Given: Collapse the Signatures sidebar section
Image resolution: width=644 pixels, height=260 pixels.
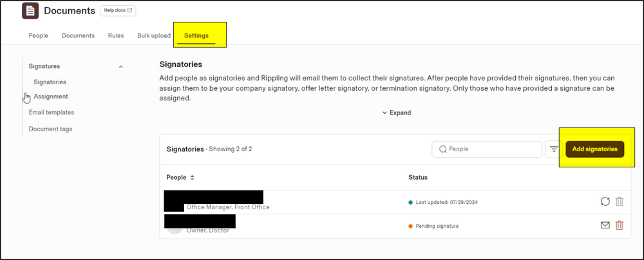Looking at the screenshot, I should (x=121, y=66).
